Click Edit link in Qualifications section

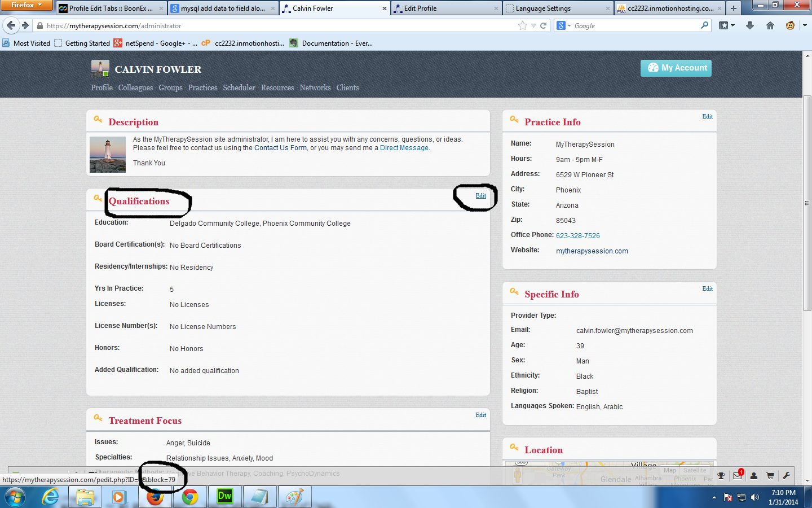click(480, 196)
